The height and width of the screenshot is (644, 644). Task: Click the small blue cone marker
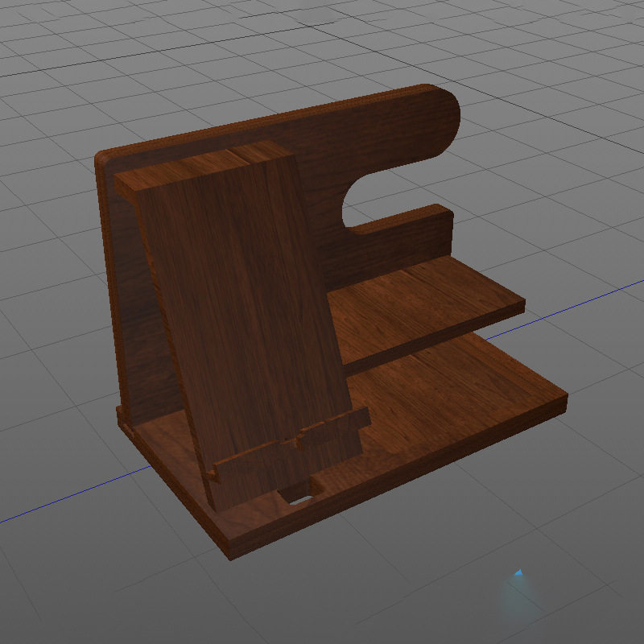520,574
